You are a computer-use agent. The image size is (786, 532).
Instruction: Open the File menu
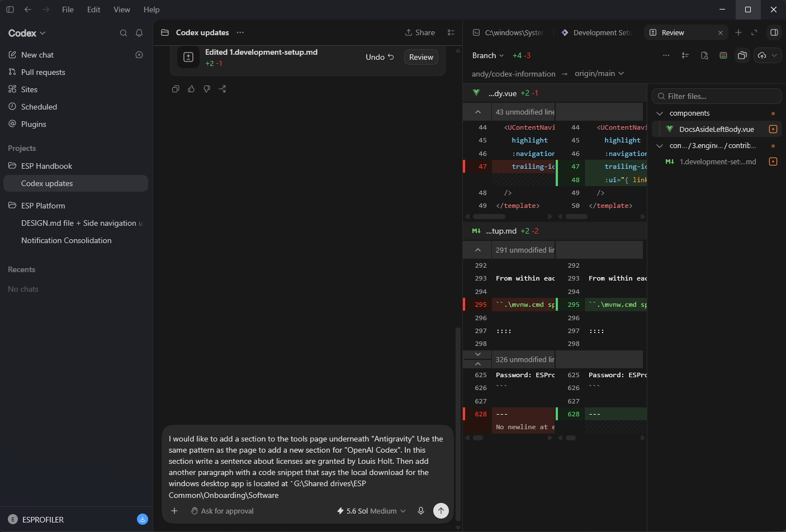click(x=68, y=9)
